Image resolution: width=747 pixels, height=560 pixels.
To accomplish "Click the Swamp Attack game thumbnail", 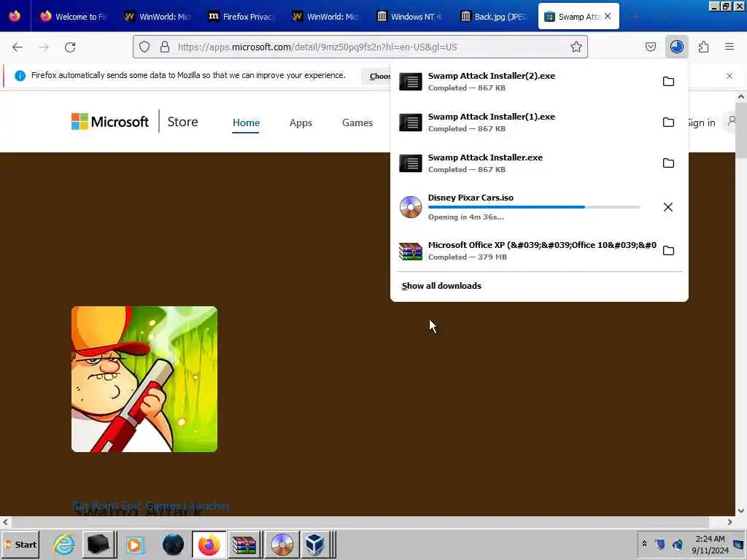I will tap(144, 379).
